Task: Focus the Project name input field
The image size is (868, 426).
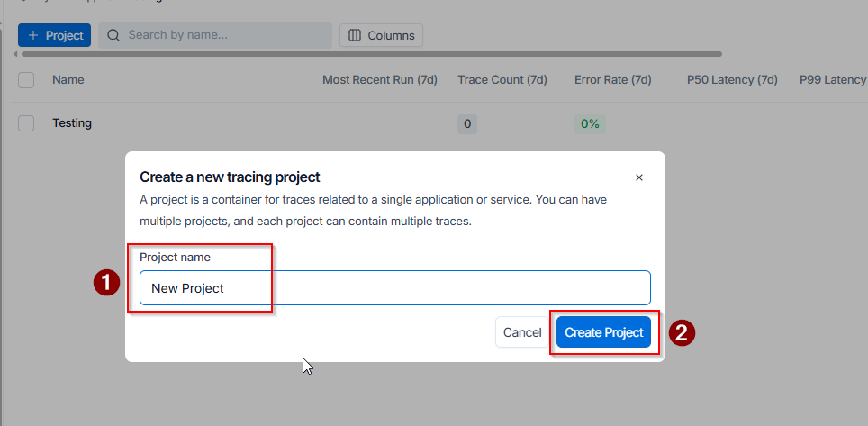Action: [394, 288]
